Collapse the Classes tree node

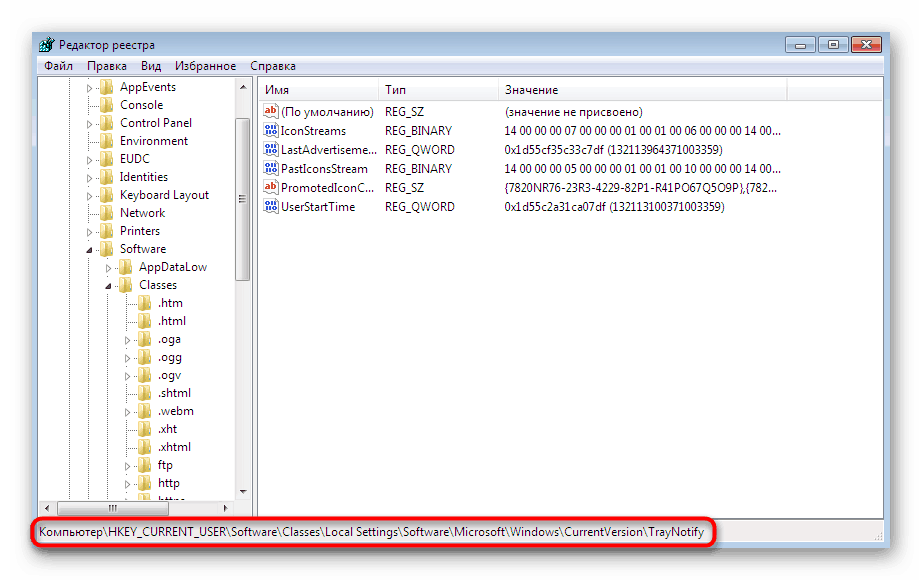pos(108,286)
